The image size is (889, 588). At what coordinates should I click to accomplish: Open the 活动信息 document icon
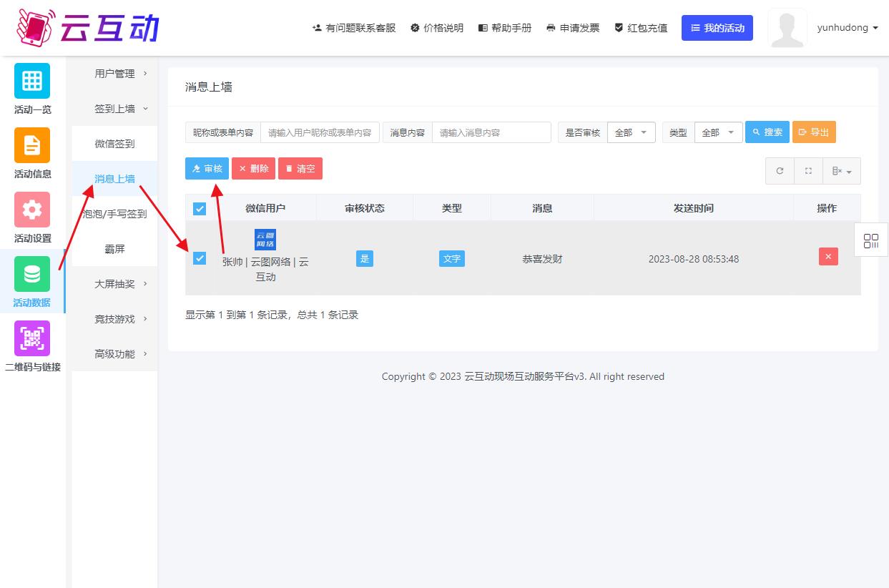pos(32,145)
